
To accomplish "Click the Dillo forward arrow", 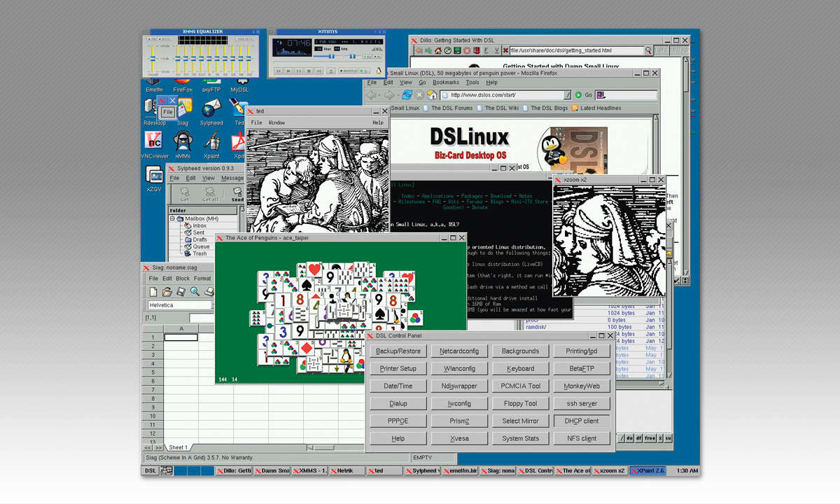I will pos(427,50).
